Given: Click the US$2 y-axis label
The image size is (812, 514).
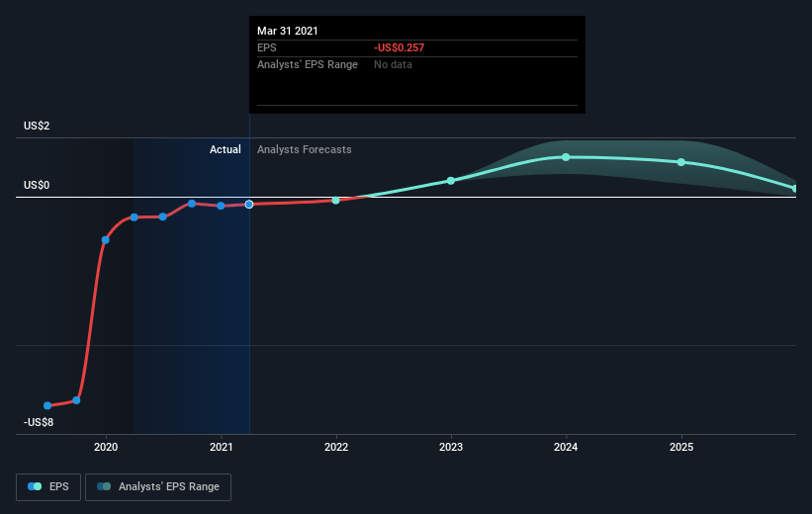Looking at the screenshot, I should point(37,126).
